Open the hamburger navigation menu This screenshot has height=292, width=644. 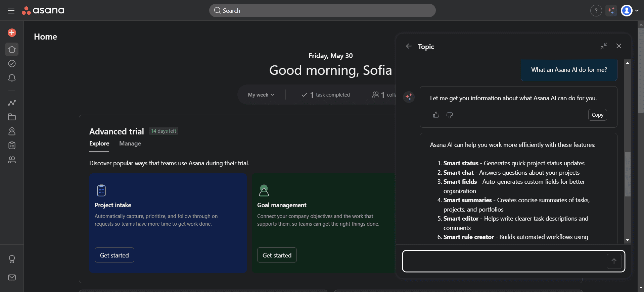(11, 10)
